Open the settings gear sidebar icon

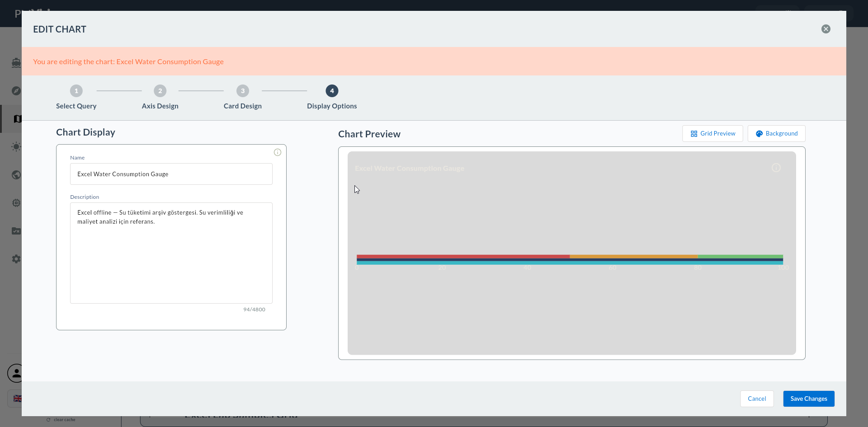[x=16, y=259]
